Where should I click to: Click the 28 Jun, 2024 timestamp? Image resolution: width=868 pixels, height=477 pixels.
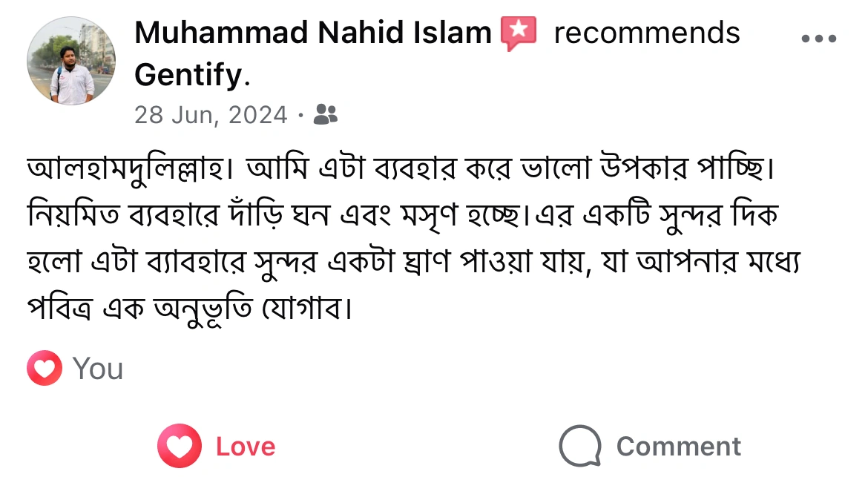click(x=211, y=115)
